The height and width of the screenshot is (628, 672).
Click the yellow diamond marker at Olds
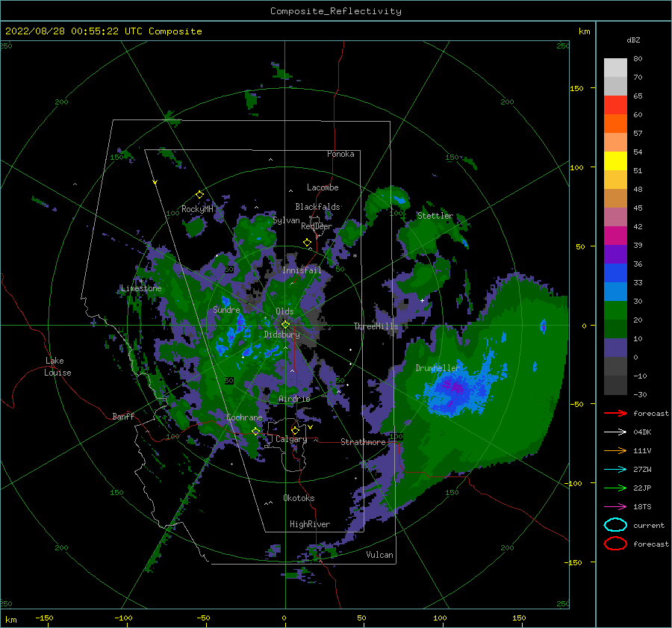coord(285,325)
